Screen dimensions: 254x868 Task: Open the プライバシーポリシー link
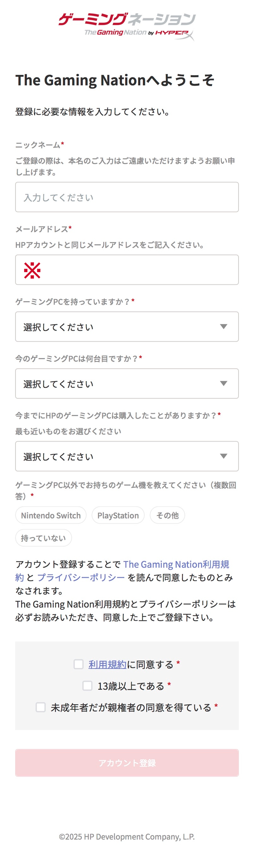click(81, 578)
